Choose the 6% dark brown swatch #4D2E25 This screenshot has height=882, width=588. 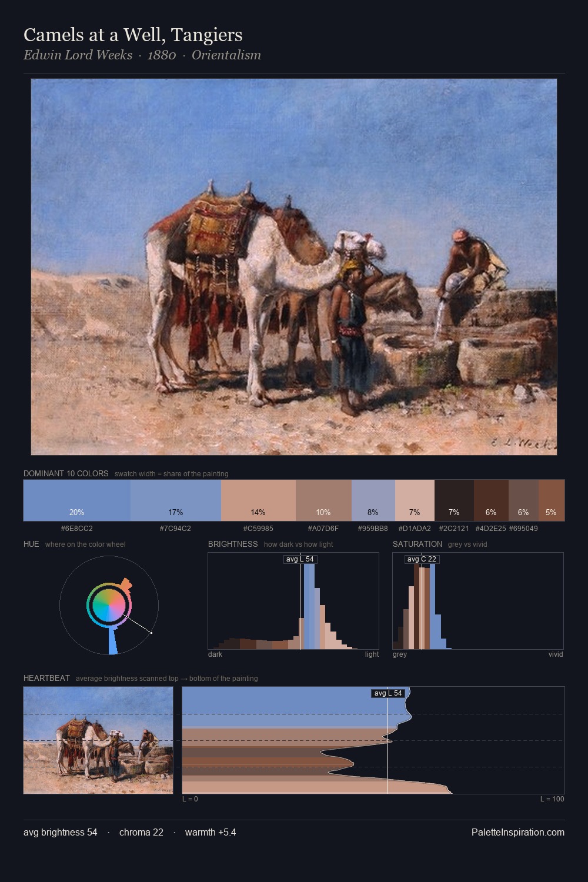(491, 500)
